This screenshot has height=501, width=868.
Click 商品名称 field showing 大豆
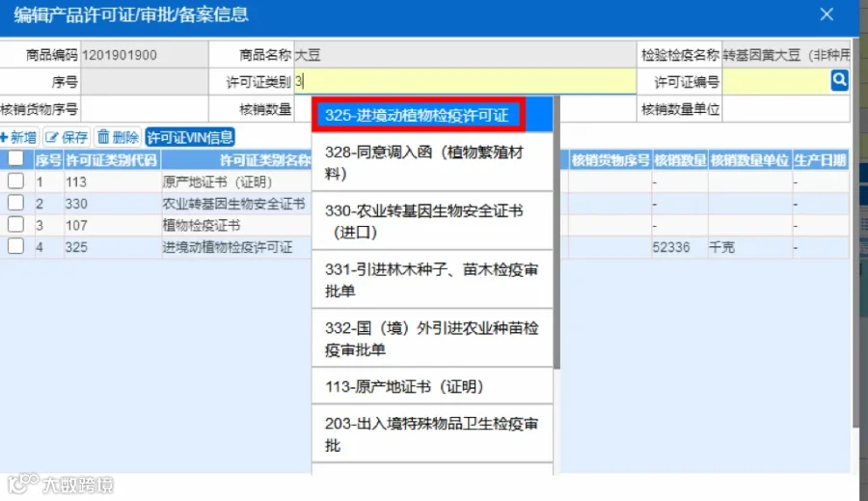465,54
